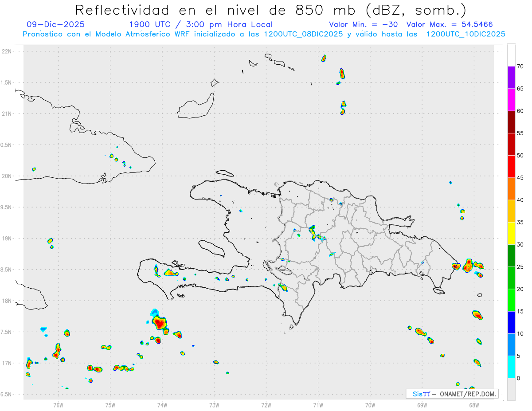
Task: Click the '76W' longitude label
Action: (x=58, y=405)
